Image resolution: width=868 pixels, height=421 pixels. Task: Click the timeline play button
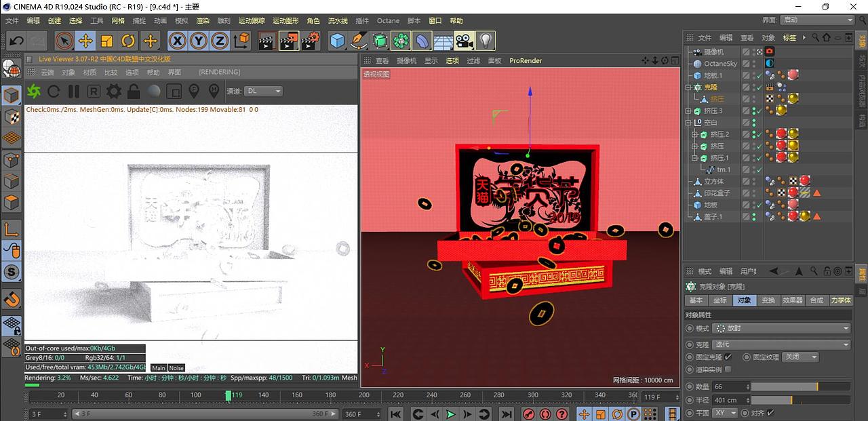click(451, 414)
